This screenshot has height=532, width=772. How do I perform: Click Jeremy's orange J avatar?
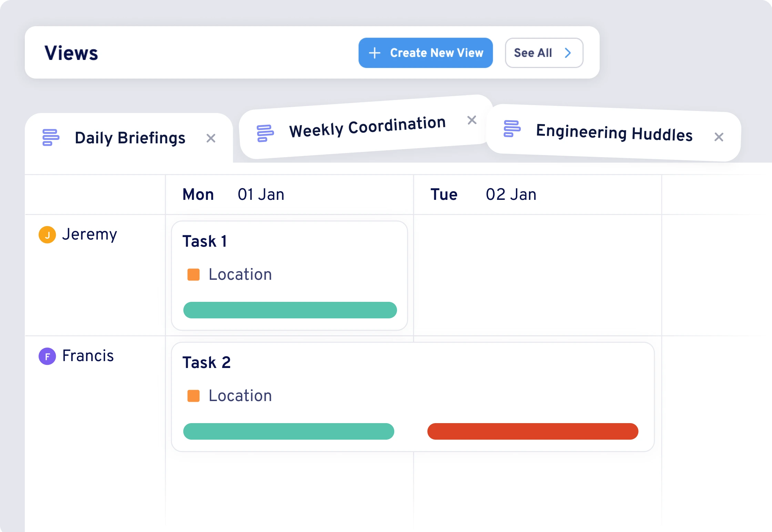47,235
